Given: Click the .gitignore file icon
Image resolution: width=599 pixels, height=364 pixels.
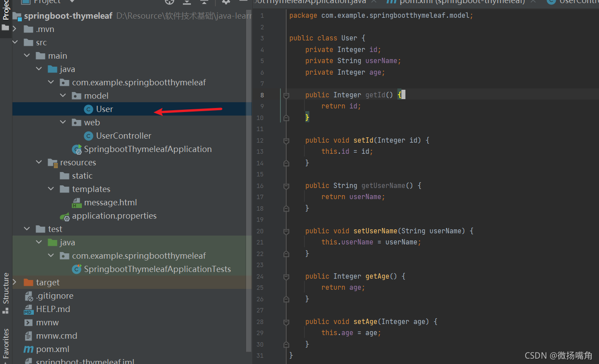Looking at the screenshot, I should (x=28, y=296).
